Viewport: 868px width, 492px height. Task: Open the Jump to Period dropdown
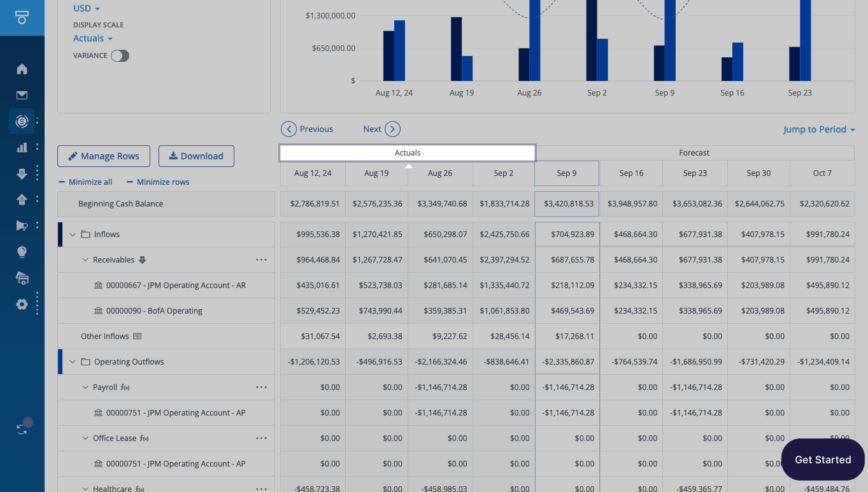[819, 129]
